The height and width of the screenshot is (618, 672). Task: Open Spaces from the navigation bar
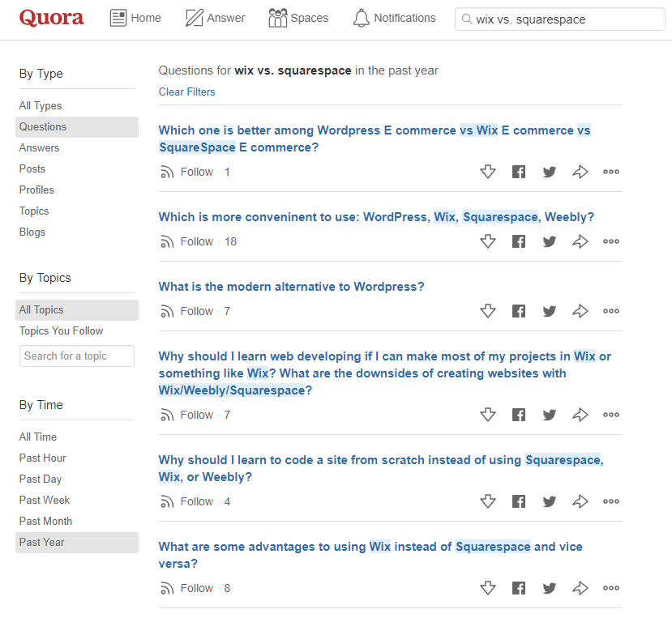(x=298, y=18)
